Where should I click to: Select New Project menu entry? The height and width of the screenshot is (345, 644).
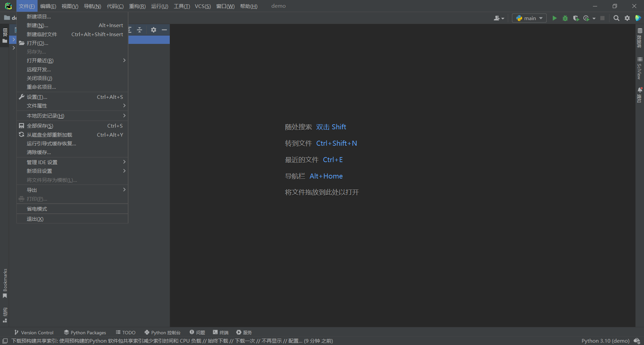(72, 17)
